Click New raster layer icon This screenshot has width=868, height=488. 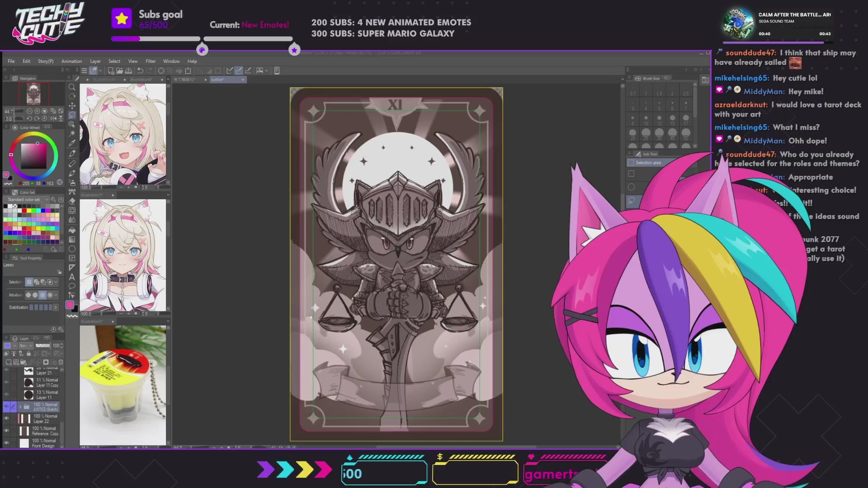[x=9, y=362]
